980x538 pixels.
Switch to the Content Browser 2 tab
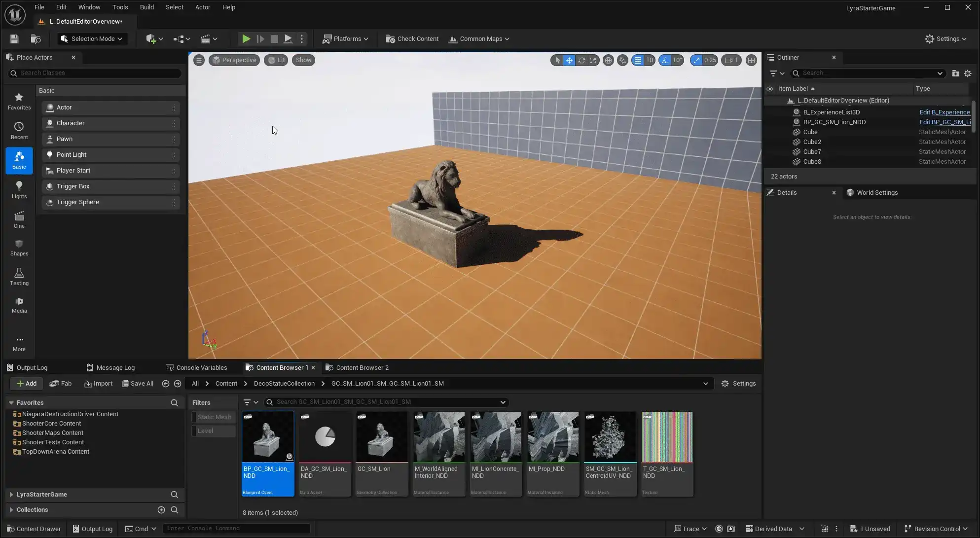click(362, 368)
